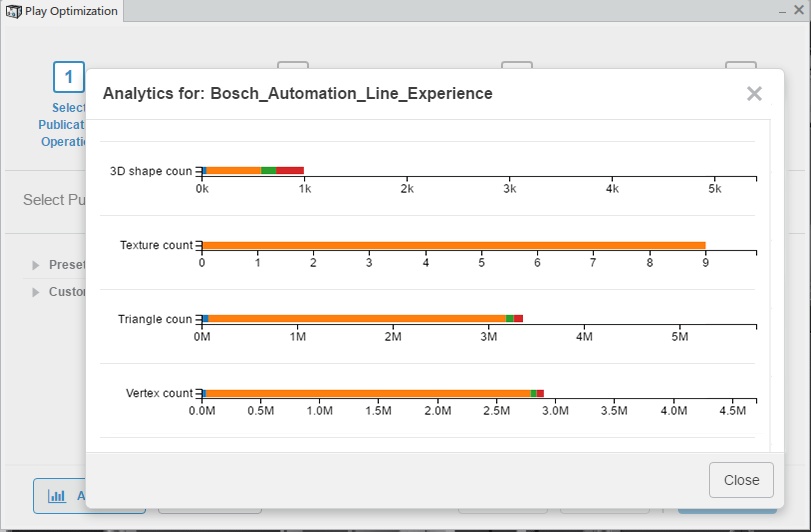The image size is (811, 532).
Task: Click the '2.5M' axis label on Vertex chart
Action: pos(497,411)
